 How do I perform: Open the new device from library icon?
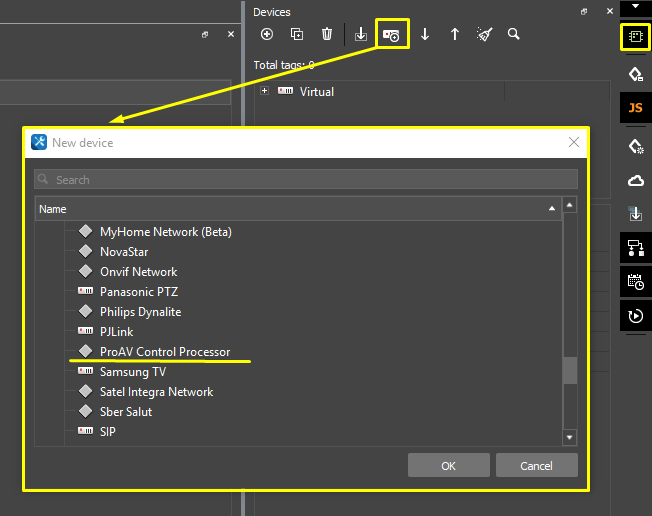pyautogui.click(x=392, y=34)
